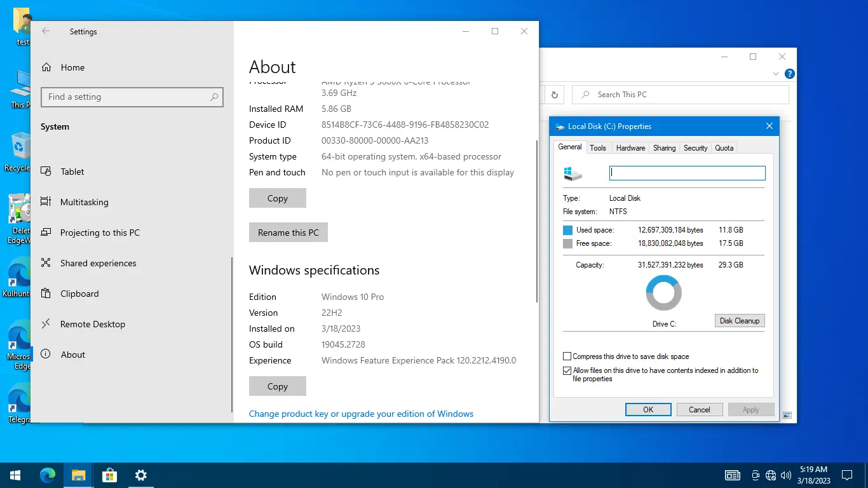Viewport: 868px width, 488px height.
Task: Switch to the Tools tab in drive properties
Action: (598, 147)
